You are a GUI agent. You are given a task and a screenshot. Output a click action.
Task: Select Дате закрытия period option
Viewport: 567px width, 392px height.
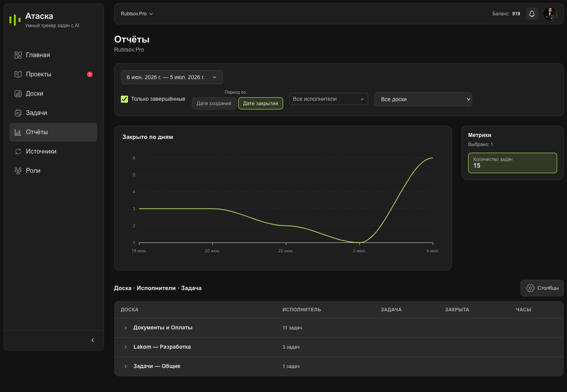point(261,104)
